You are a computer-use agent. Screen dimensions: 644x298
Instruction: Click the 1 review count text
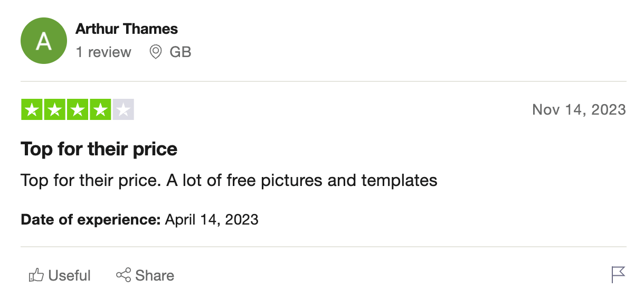tap(103, 52)
